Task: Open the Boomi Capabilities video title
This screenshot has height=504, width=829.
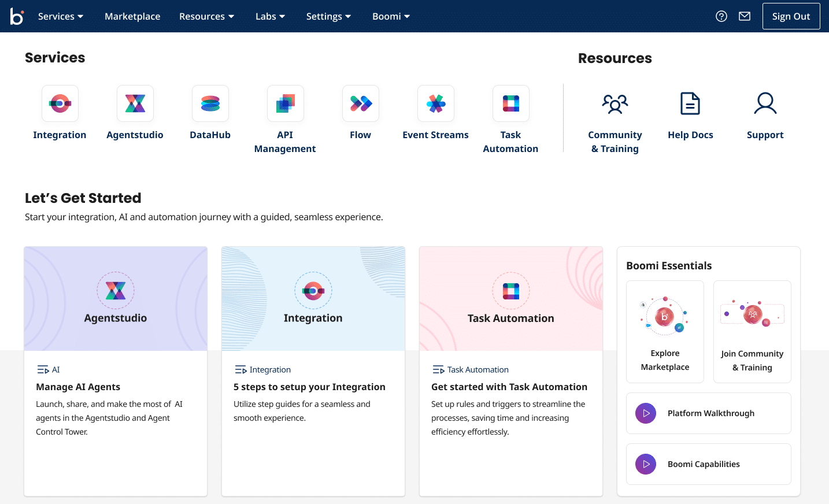Action: pos(704,464)
